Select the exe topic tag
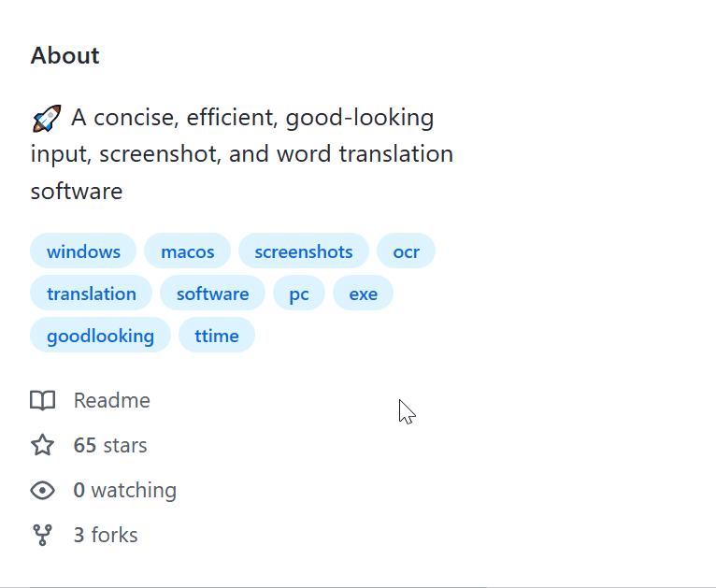The width and height of the screenshot is (716, 588). [363, 294]
